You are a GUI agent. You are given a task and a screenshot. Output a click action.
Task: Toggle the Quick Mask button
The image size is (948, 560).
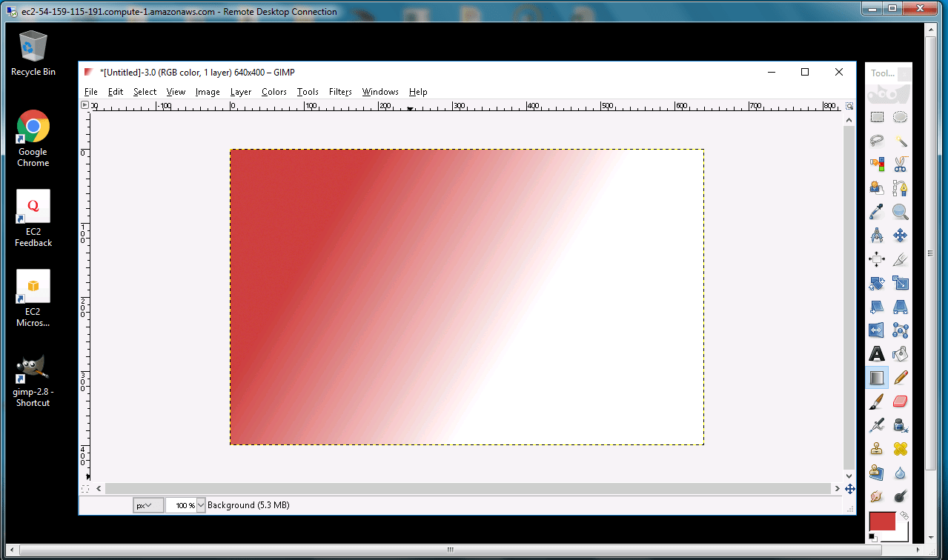(x=84, y=489)
